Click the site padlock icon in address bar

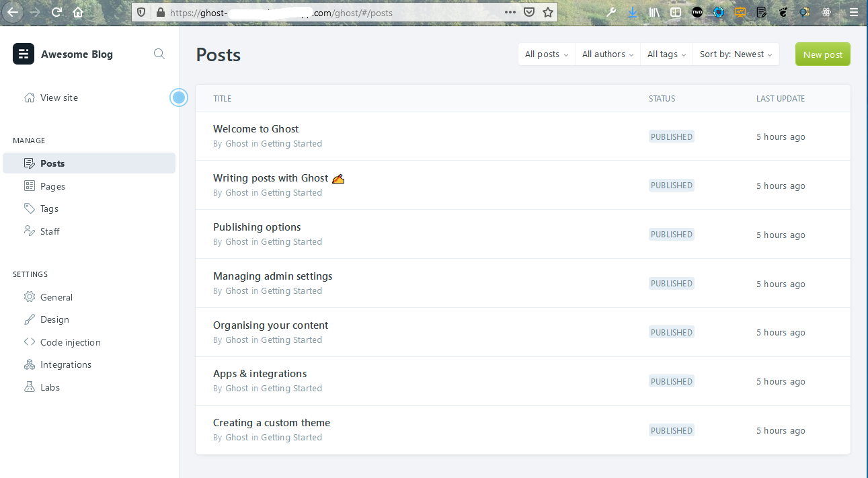click(x=160, y=13)
